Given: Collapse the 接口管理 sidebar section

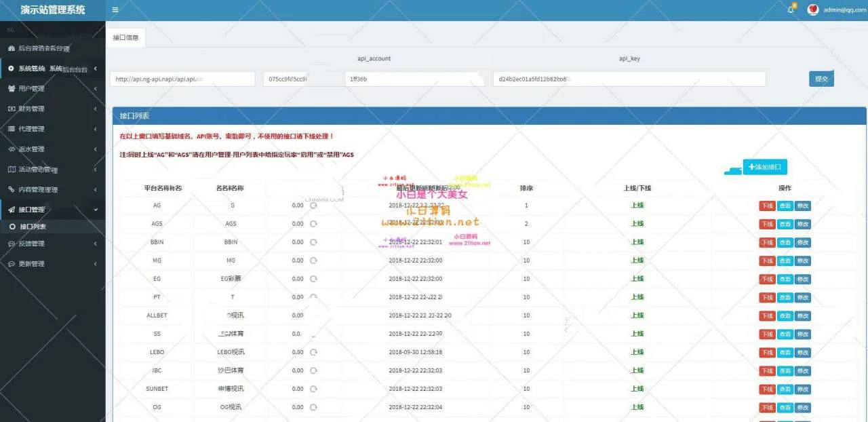Looking at the screenshot, I should pos(52,210).
